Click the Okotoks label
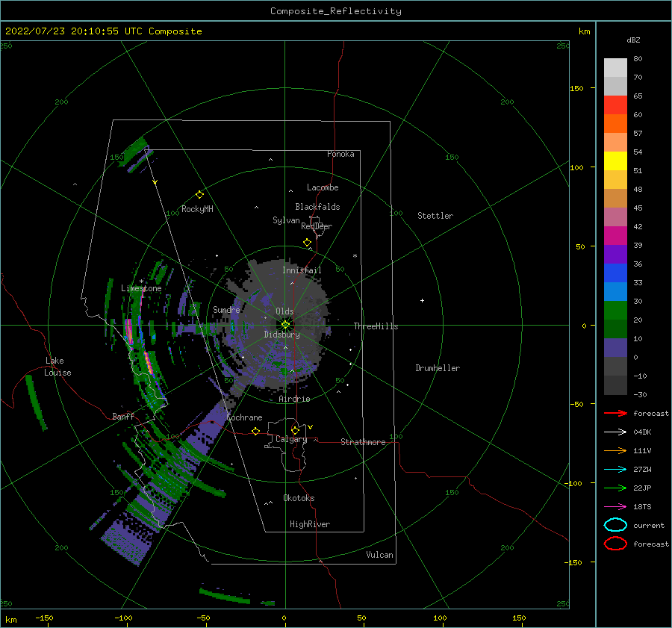The height and width of the screenshot is (628, 672). coord(299,498)
